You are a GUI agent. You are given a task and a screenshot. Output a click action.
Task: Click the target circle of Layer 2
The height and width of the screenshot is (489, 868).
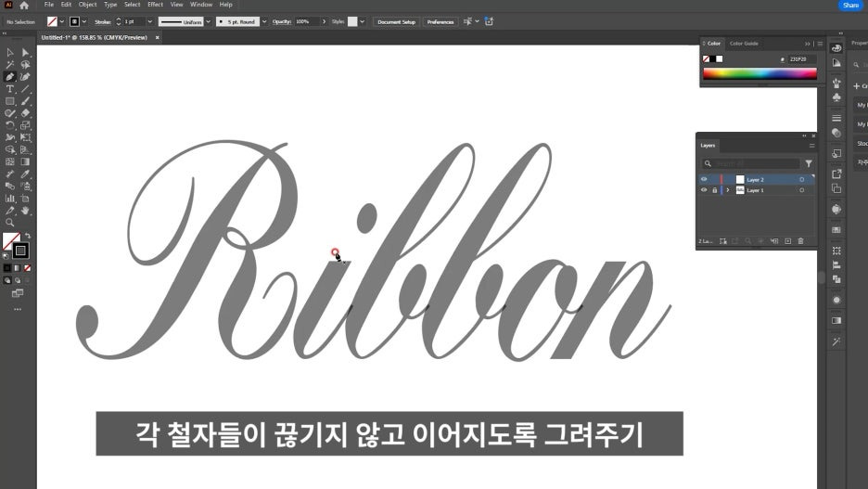point(801,179)
